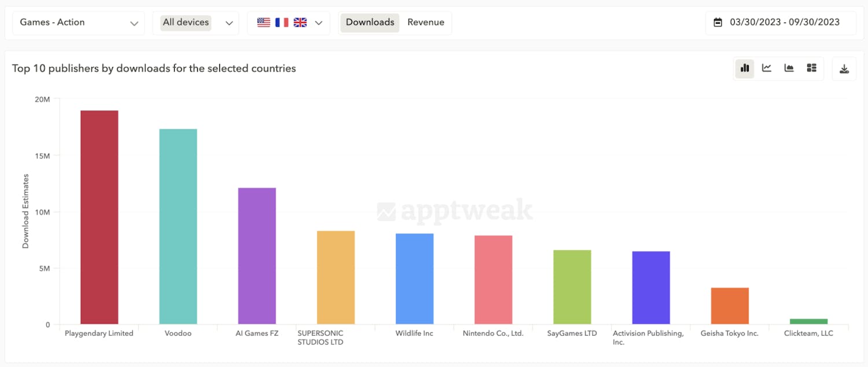Open the table/list view icon
This screenshot has width=868, height=367.
(x=811, y=68)
